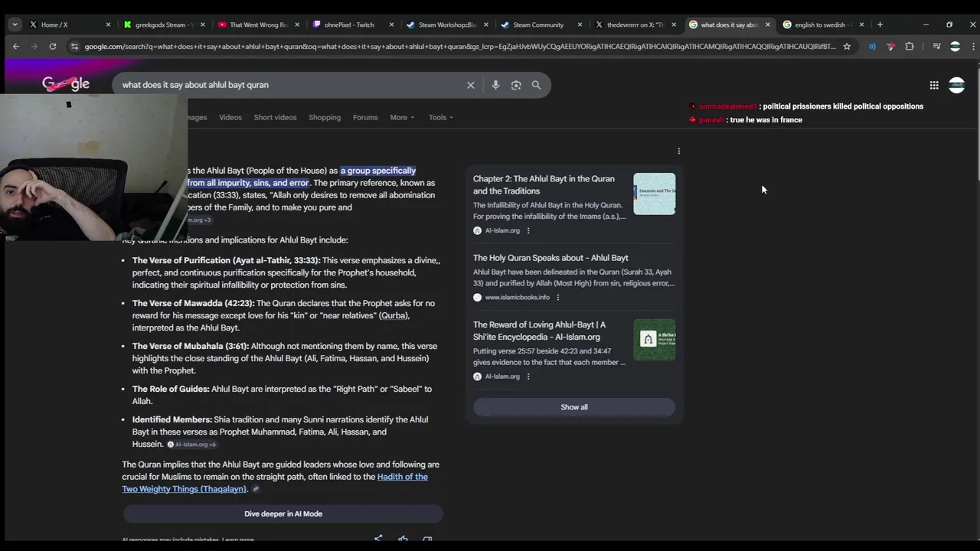Open a new browser tab
The width and height of the screenshot is (980, 551).
(x=880, y=24)
